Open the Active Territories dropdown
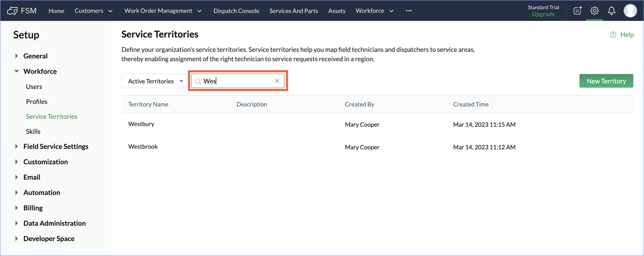The width and height of the screenshot is (644, 256). pyautogui.click(x=154, y=81)
